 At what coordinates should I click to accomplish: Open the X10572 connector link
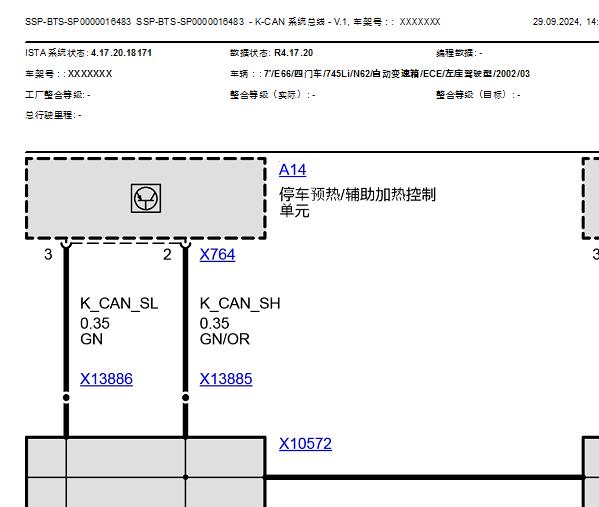click(x=305, y=444)
